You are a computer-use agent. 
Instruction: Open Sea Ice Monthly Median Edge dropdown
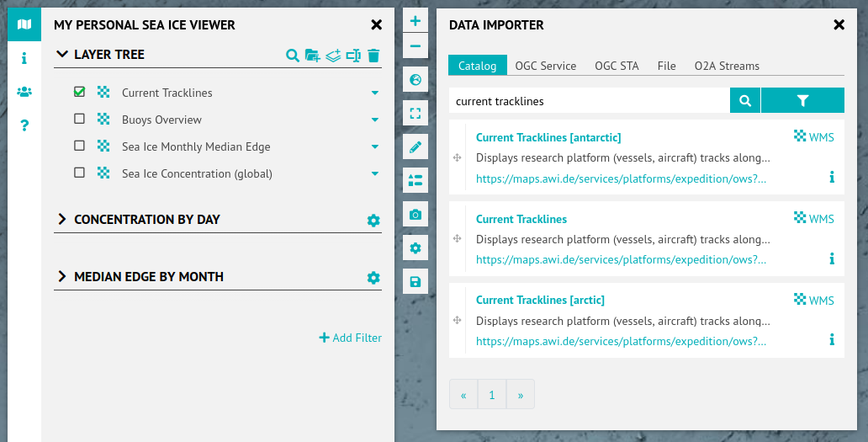click(375, 146)
